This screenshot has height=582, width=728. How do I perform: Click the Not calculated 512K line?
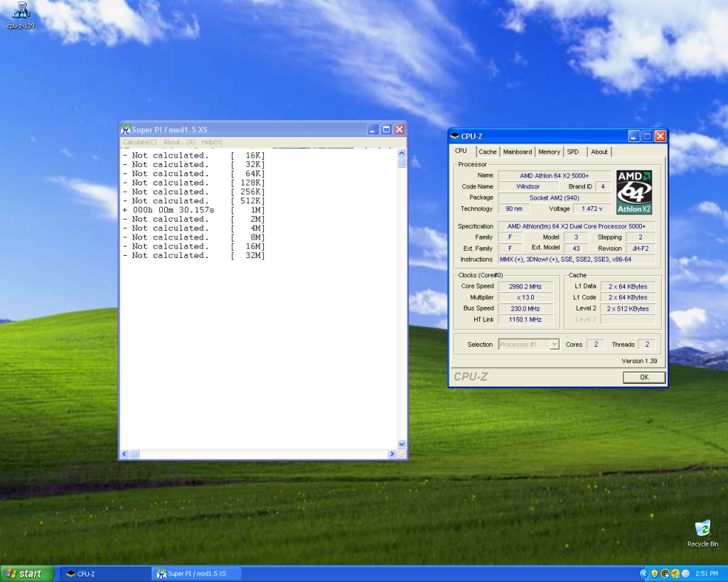(x=193, y=201)
